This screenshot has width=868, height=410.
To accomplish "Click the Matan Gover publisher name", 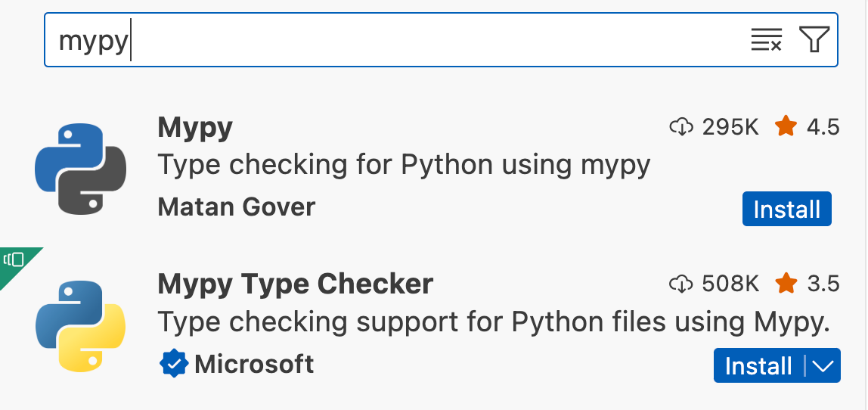I will click(237, 207).
